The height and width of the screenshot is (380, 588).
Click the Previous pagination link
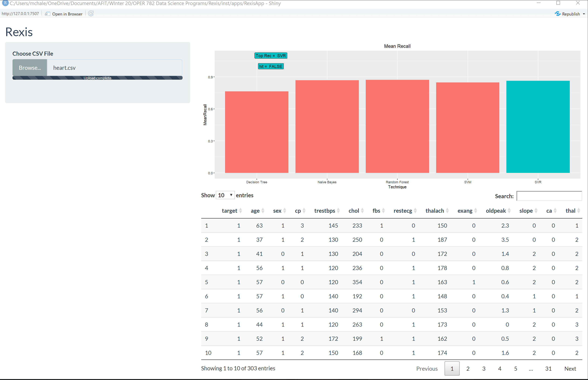point(427,368)
